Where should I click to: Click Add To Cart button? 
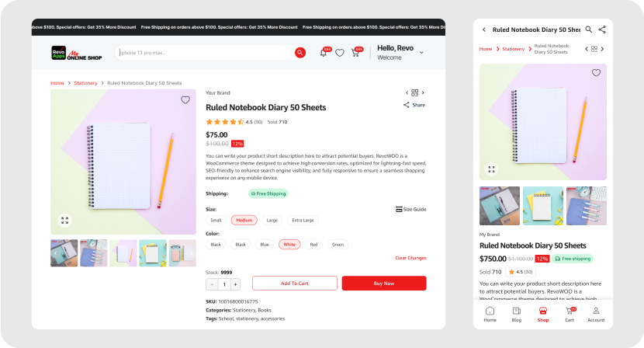(x=295, y=284)
